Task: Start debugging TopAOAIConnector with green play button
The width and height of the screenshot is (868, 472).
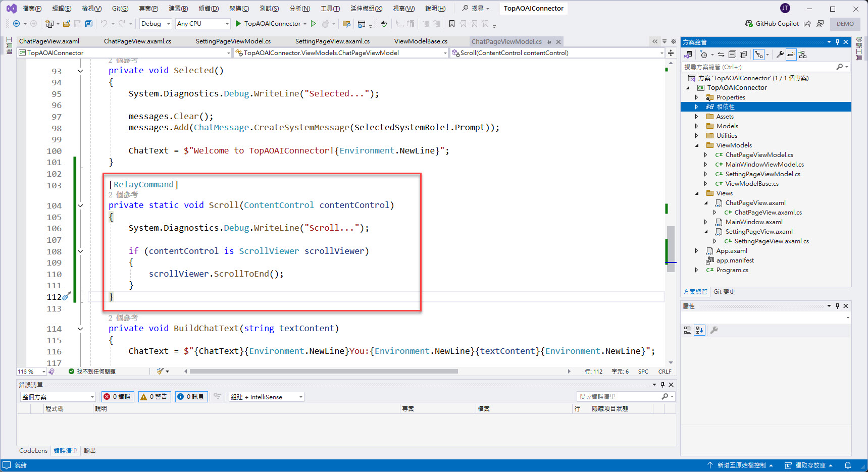Action: pyautogui.click(x=238, y=24)
